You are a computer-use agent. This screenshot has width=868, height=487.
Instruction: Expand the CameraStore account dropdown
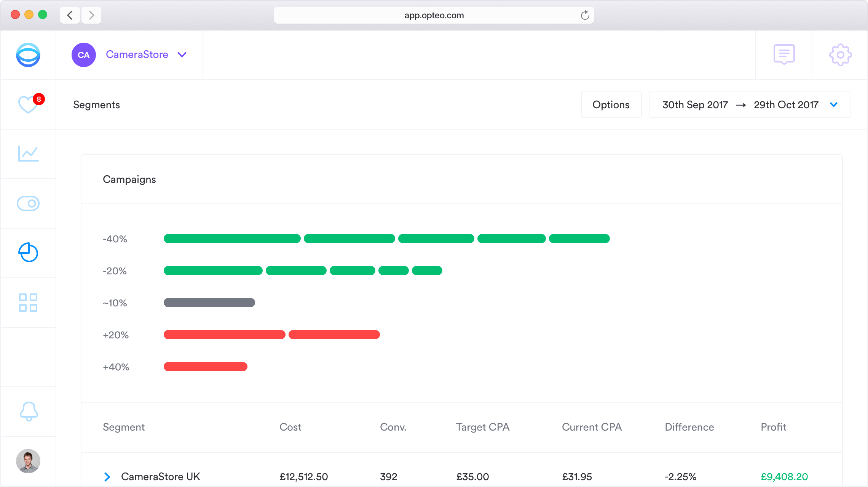pos(182,55)
